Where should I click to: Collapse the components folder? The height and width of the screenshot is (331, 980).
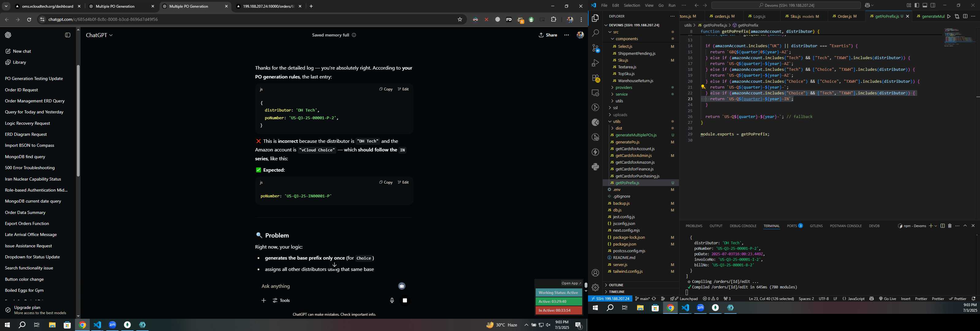tap(612, 39)
